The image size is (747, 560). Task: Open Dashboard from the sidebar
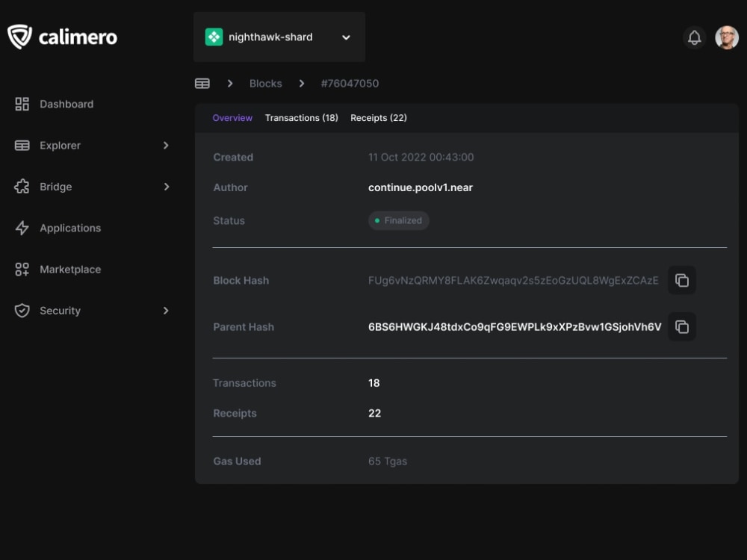[66, 104]
